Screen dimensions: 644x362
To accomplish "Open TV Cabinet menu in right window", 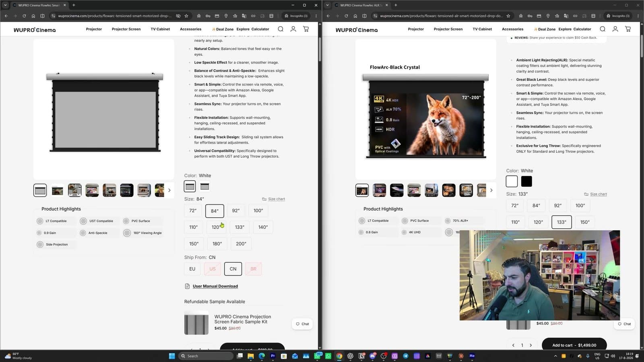I will [x=482, y=29].
